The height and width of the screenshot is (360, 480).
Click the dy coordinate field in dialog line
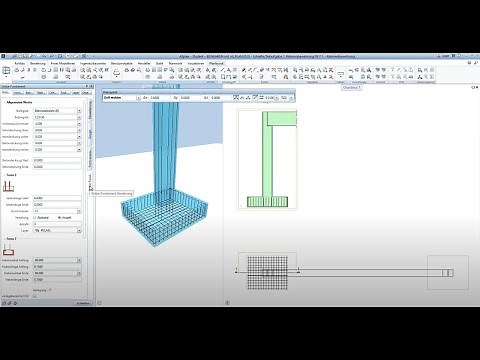(x=189, y=98)
